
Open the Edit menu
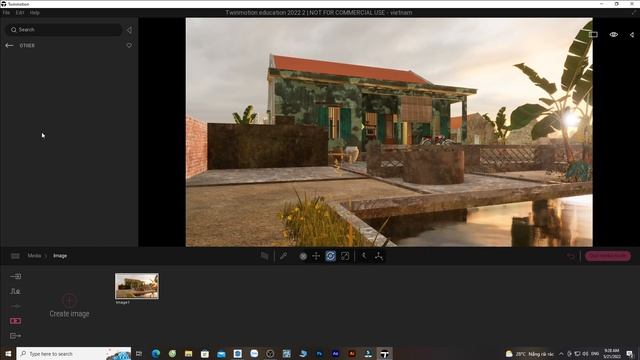tap(20, 13)
